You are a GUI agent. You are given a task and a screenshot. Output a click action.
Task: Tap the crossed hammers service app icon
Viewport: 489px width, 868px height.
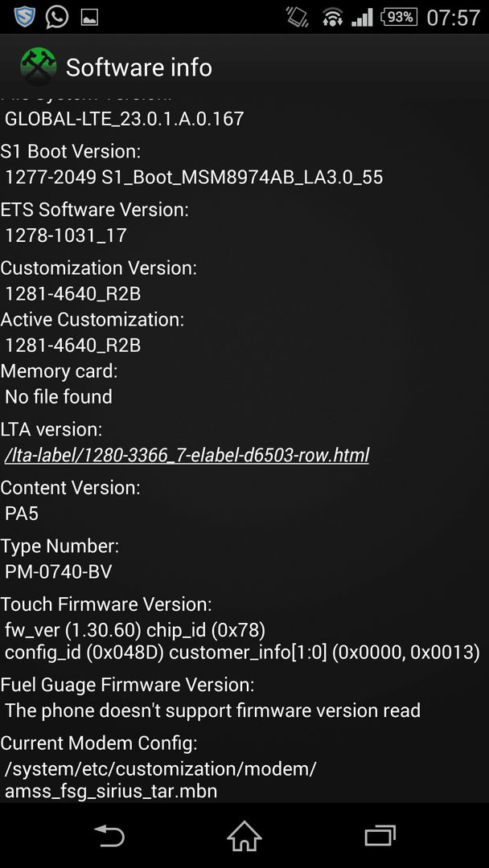click(39, 67)
